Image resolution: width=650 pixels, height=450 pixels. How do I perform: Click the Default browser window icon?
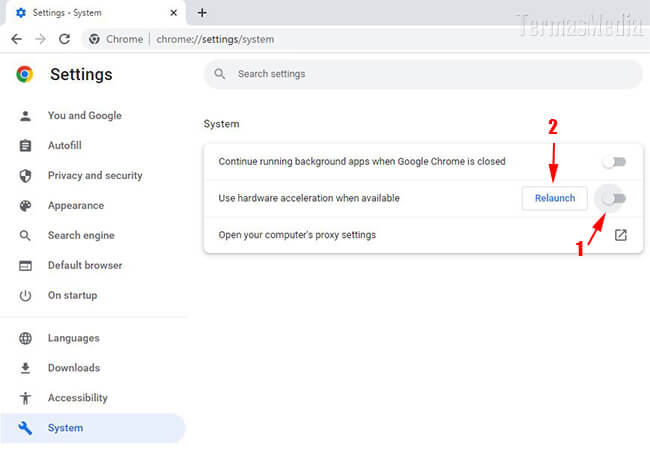click(25, 266)
